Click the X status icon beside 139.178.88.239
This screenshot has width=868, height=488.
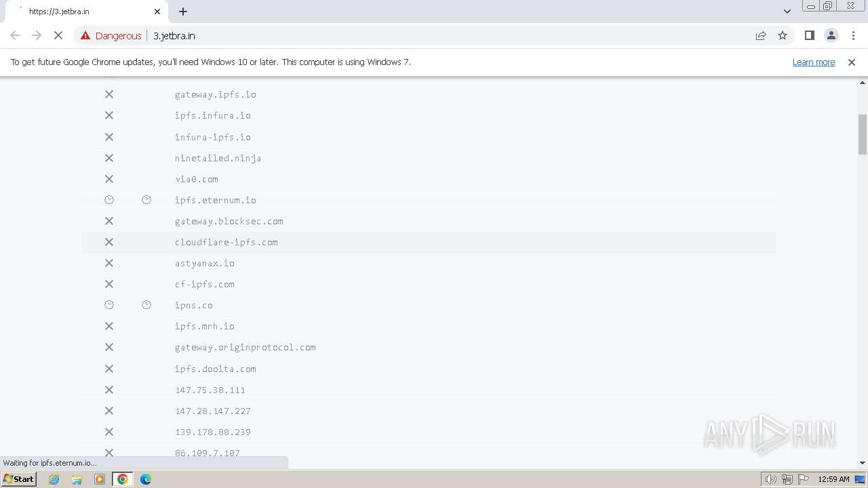(x=109, y=432)
